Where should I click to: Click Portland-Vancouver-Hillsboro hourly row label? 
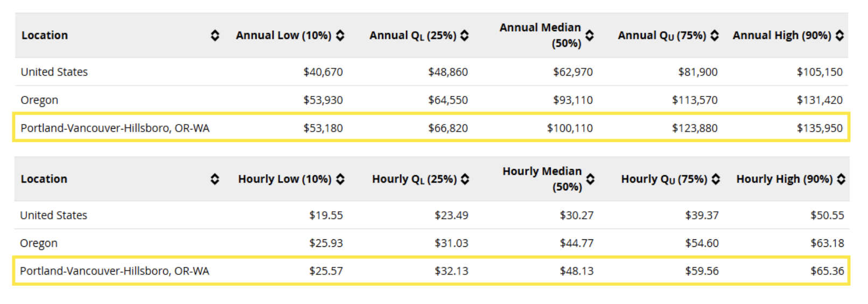(x=114, y=271)
